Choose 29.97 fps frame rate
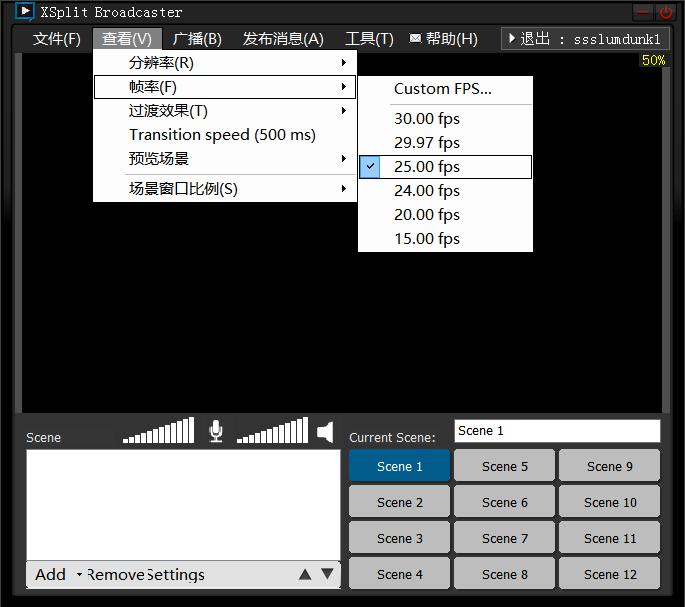Viewport: 685px width, 607px height. coord(445,143)
